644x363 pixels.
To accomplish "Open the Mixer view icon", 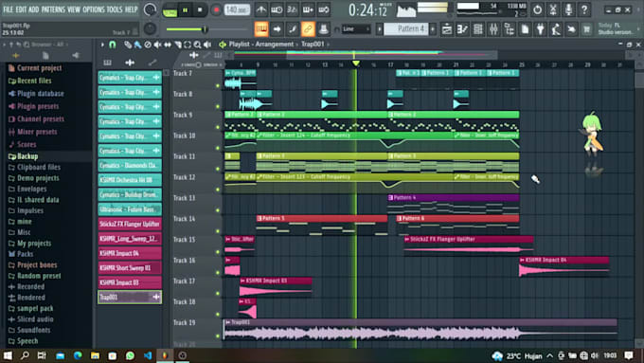I will click(493, 29).
